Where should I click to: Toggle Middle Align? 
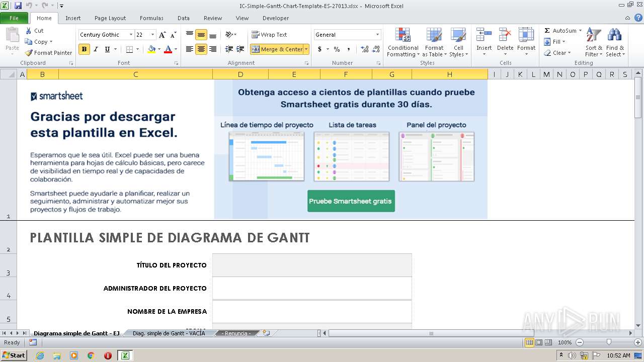[x=201, y=35]
